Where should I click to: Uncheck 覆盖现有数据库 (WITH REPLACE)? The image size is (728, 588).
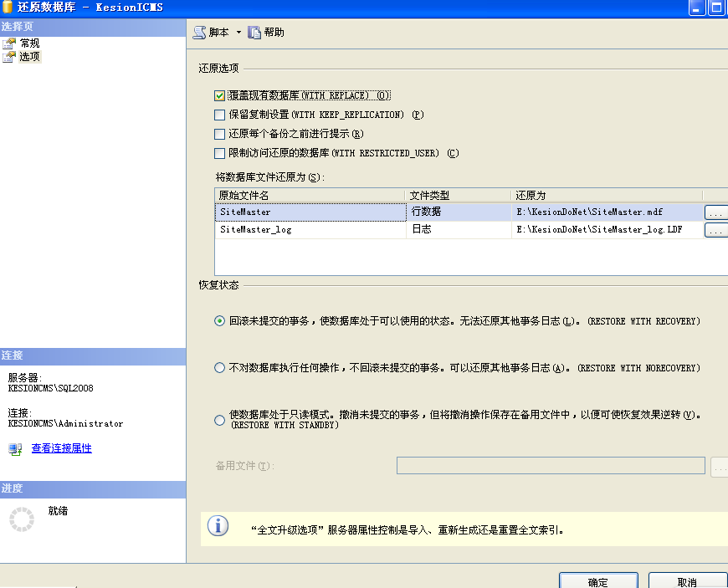219,95
